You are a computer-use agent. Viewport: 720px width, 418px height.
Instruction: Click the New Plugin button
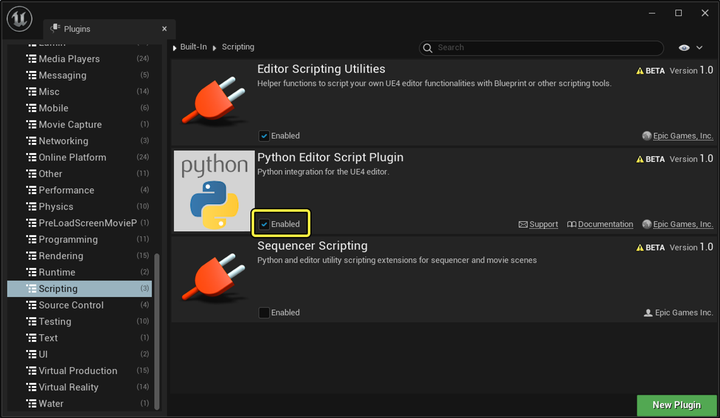[676, 405]
